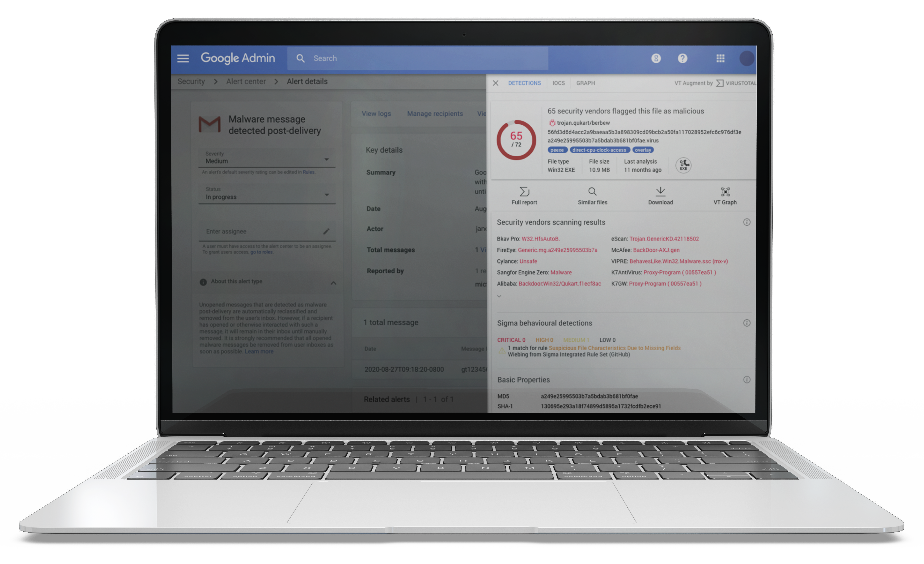Open the help question mark icon

(682, 58)
